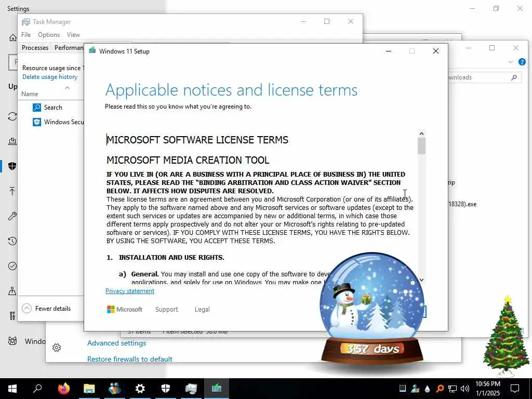Open File menu in Task Manager

26,35
